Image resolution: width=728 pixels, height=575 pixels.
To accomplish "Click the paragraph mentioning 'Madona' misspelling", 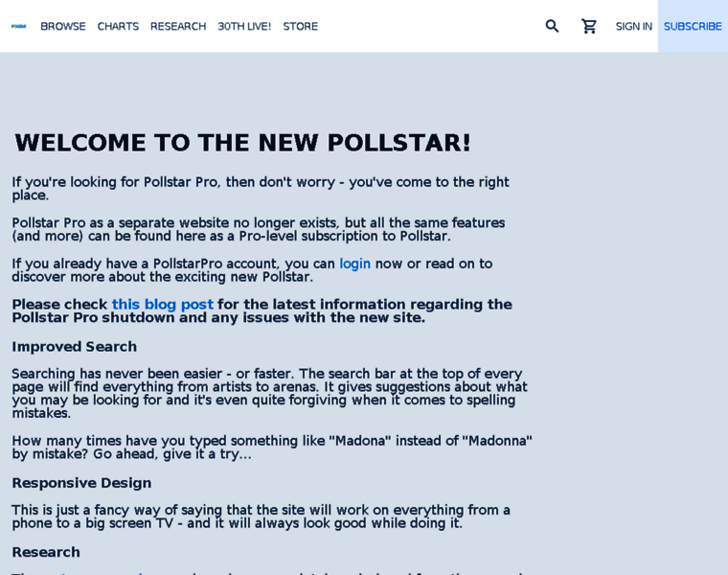I will click(271, 448).
